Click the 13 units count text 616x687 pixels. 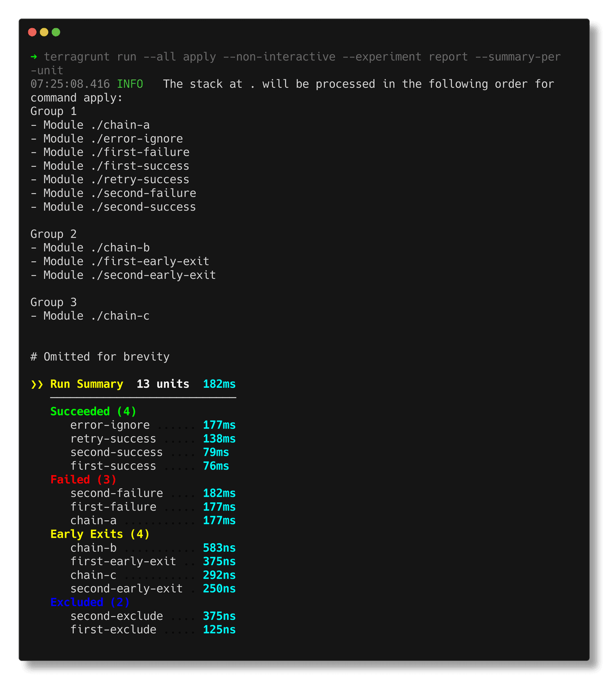[163, 384]
